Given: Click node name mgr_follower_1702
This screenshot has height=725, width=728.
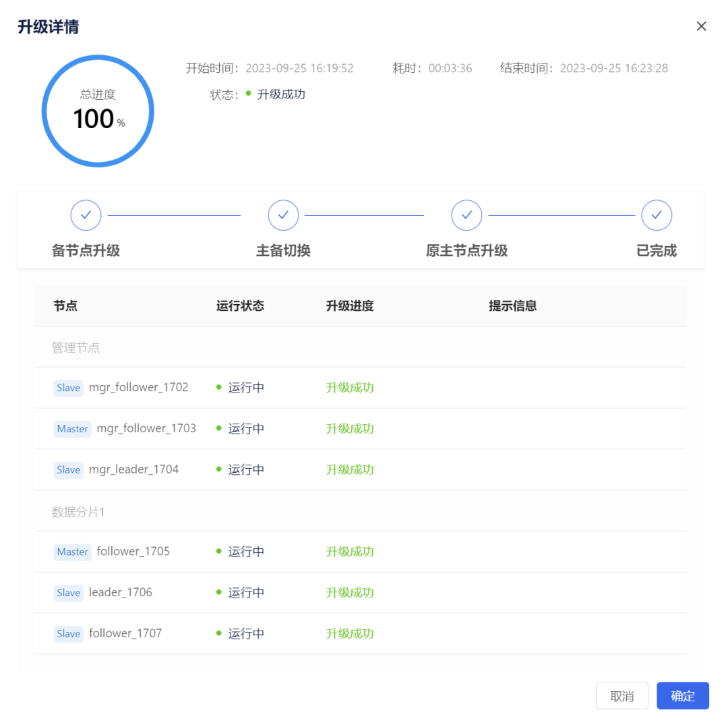Looking at the screenshot, I should [138, 387].
